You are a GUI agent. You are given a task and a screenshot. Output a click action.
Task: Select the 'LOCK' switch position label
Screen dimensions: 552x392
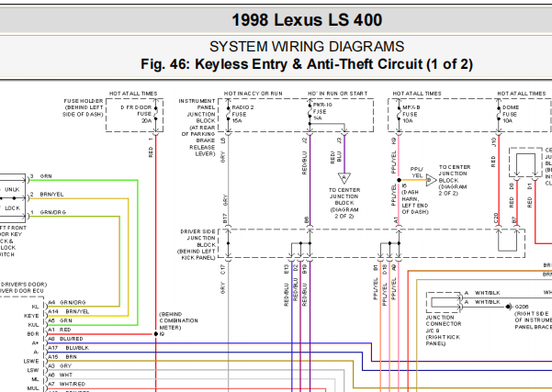(12, 208)
